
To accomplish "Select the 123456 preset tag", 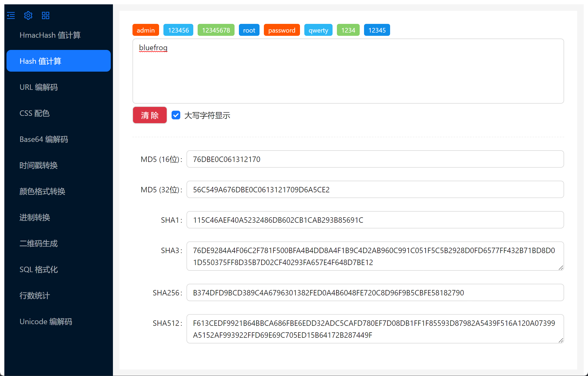I will click(178, 30).
